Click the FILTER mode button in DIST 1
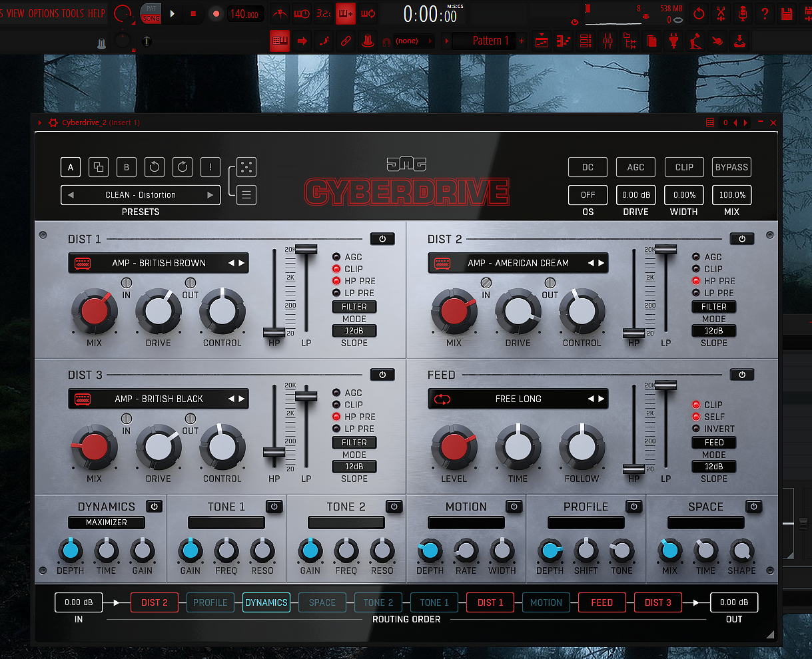This screenshot has height=659, width=812. [x=354, y=307]
